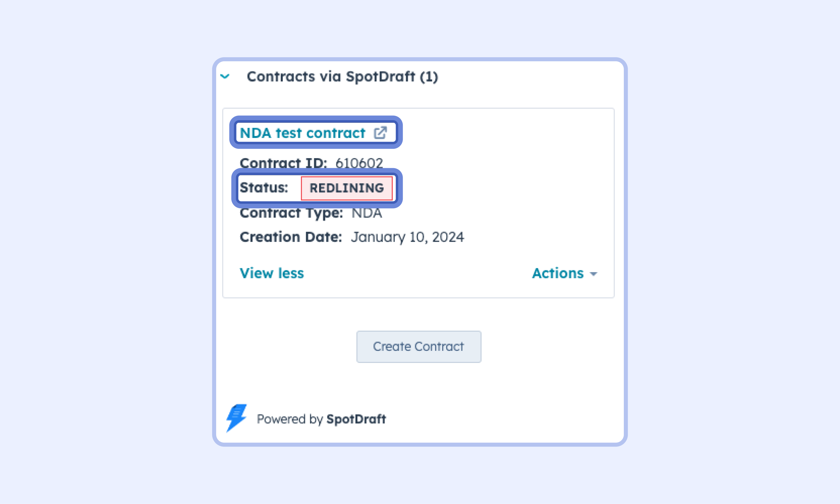Image resolution: width=840 pixels, height=504 pixels.
Task: Click the Creation Date label
Action: point(290,237)
